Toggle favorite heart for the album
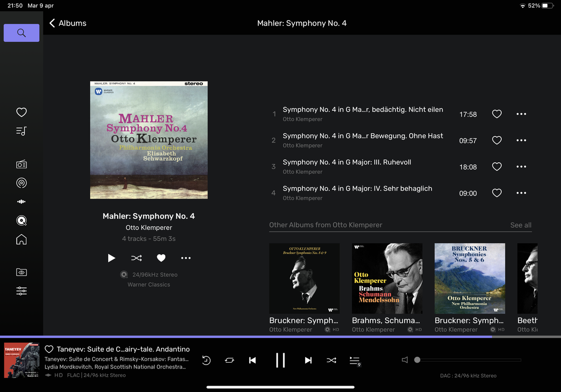This screenshot has height=392, width=561. coord(161,258)
